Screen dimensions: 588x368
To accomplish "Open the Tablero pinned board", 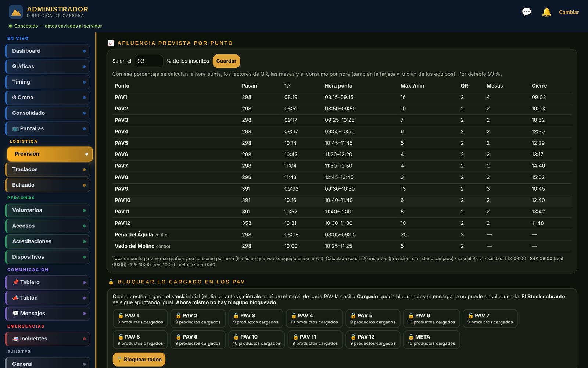I will 47,282.
